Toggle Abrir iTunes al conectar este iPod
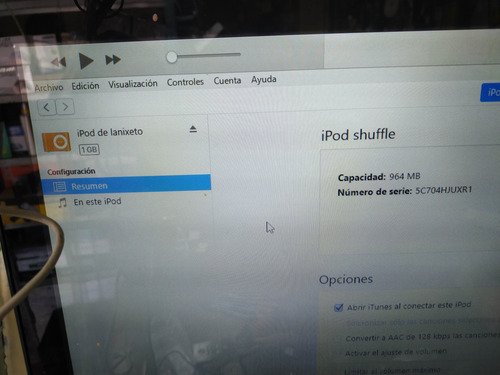Viewport: 500px width, 375px height. pyautogui.click(x=339, y=307)
